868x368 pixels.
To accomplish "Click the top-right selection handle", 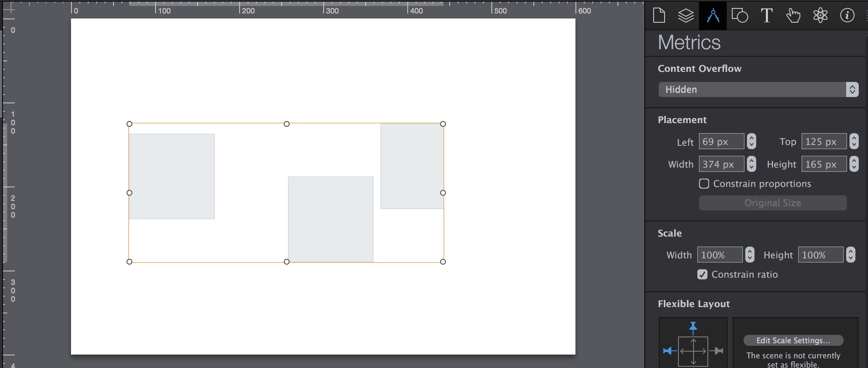I will [443, 124].
